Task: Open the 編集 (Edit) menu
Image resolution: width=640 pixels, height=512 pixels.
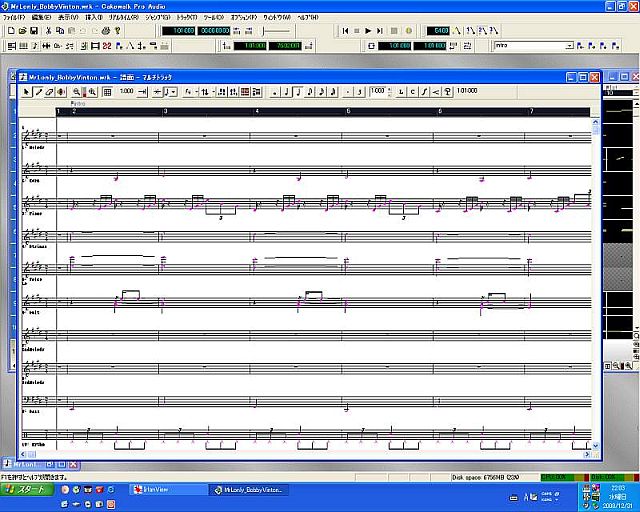Action: point(41,18)
